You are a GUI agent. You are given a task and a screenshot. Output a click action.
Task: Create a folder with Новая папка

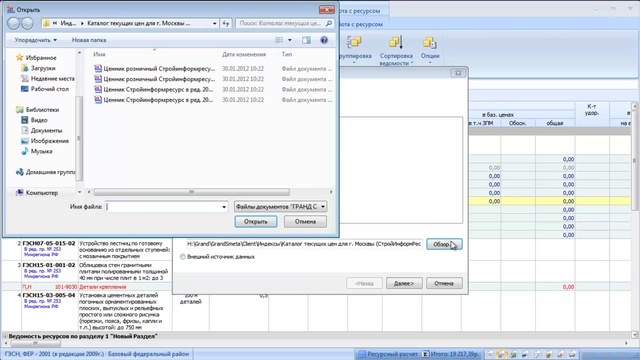tap(89, 40)
